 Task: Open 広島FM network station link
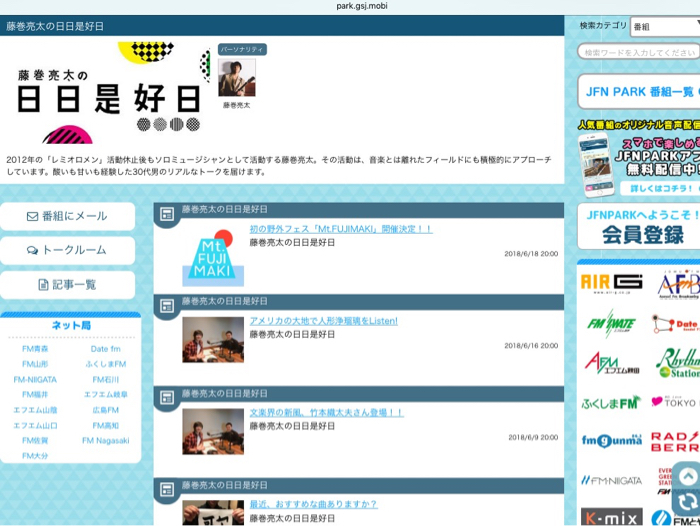pyautogui.click(x=106, y=410)
